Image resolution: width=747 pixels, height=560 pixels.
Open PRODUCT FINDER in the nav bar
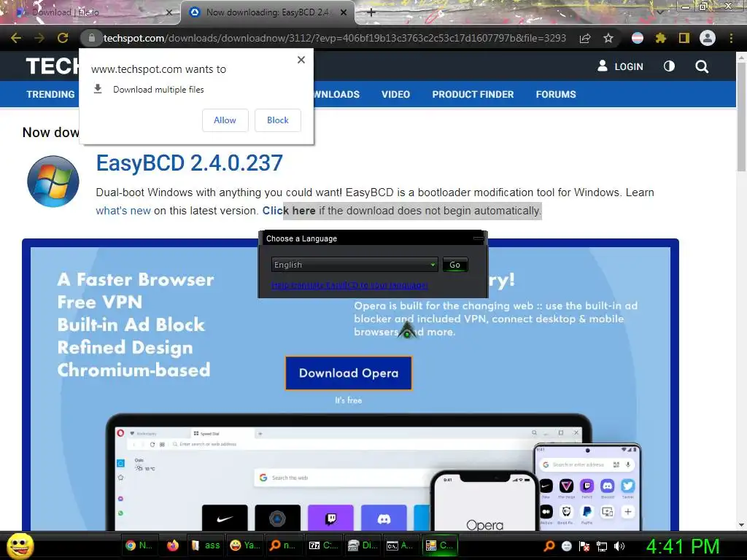[x=473, y=94]
